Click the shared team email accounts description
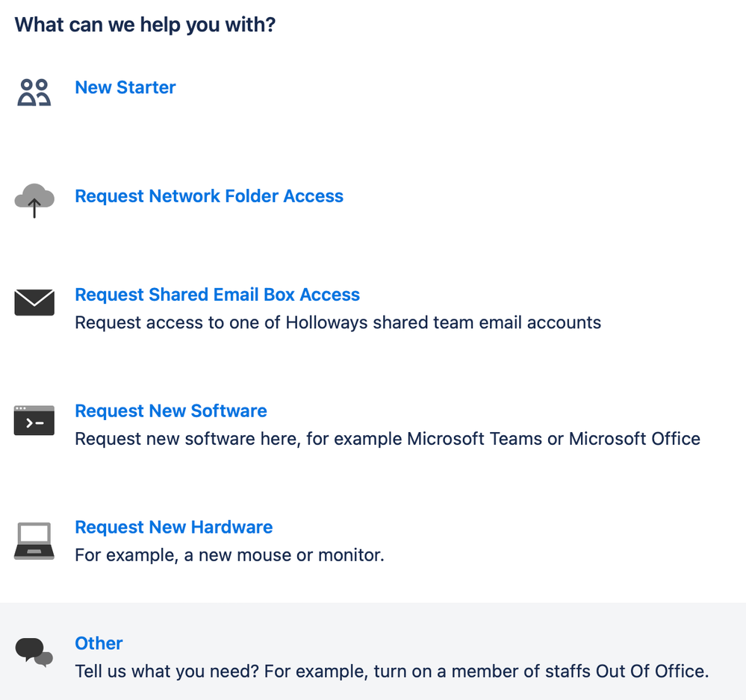This screenshot has width=746, height=700. pyautogui.click(x=338, y=323)
